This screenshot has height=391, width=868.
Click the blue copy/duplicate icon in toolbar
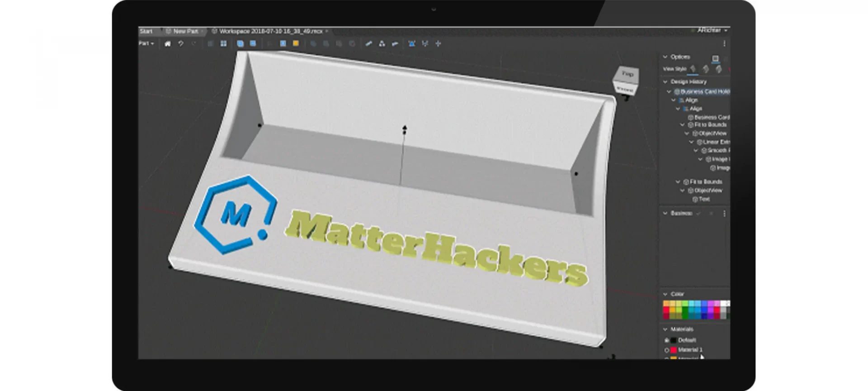pos(240,44)
